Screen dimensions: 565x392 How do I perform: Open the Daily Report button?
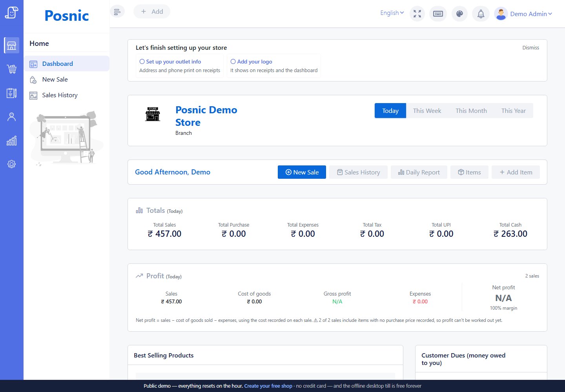click(419, 172)
